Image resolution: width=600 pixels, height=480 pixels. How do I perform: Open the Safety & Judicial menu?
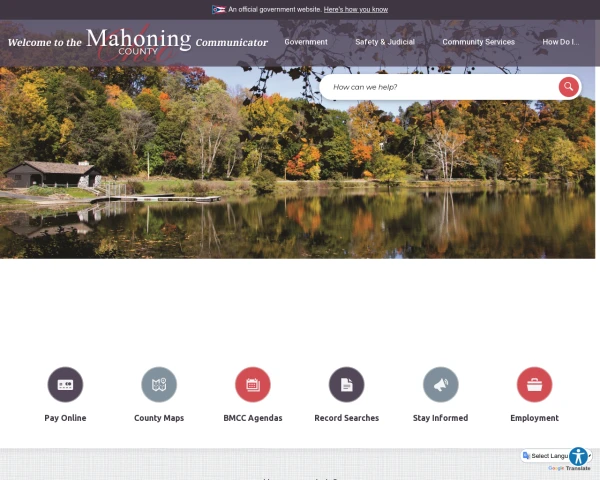385,42
